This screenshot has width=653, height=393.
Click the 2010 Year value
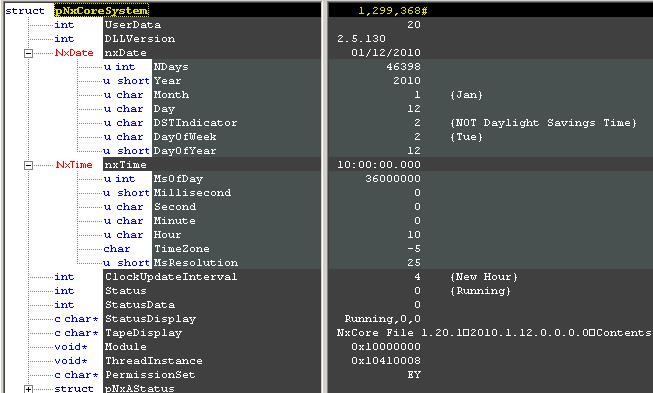click(x=407, y=81)
